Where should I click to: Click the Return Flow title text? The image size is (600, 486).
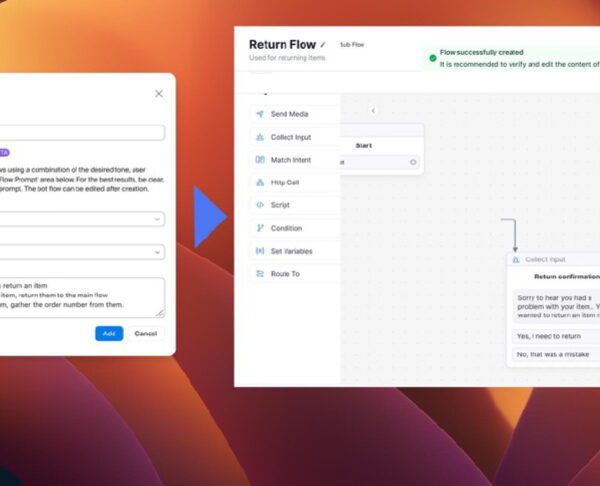[x=282, y=44]
